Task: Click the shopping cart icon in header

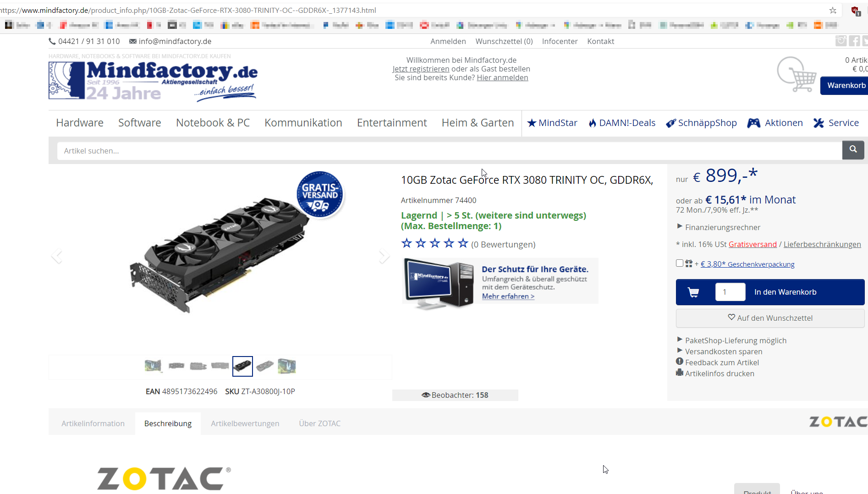Action: 797,75
